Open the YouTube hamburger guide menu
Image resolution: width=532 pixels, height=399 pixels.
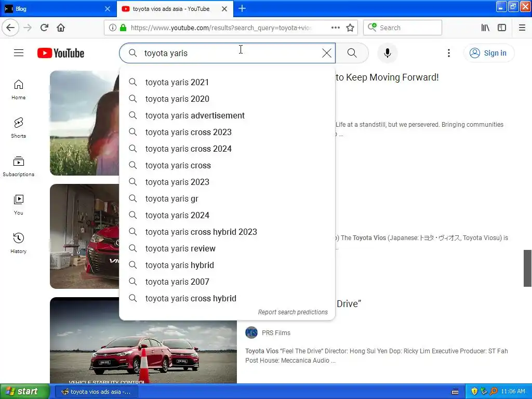pyautogui.click(x=19, y=53)
